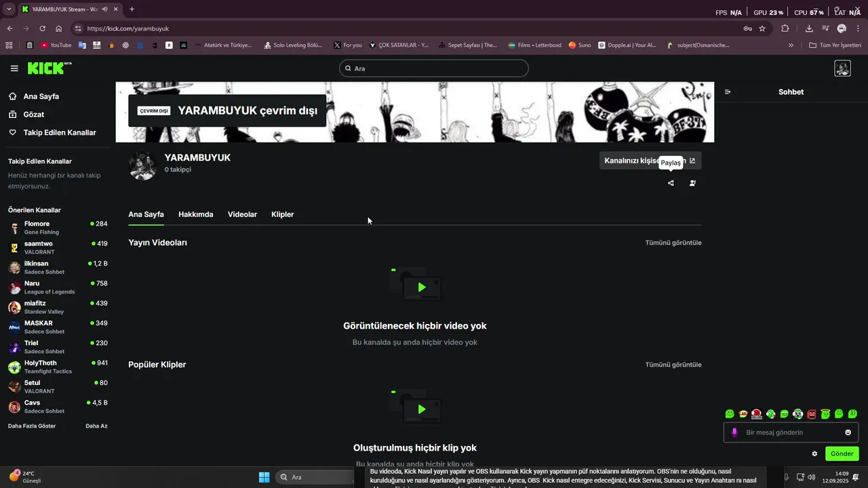
Task: Click the first green smiling emote
Action: pyautogui.click(x=730, y=414)
